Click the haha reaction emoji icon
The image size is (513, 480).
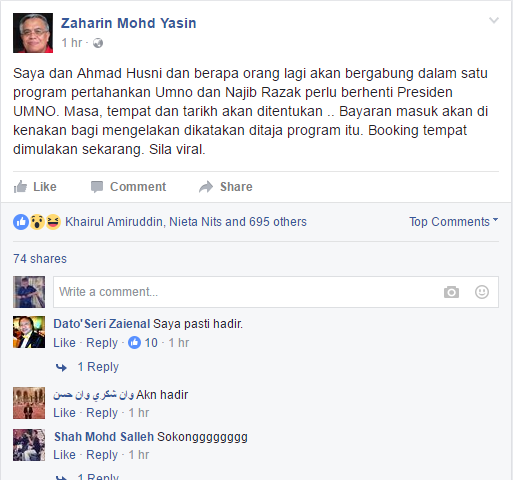[x=53, y=222]
